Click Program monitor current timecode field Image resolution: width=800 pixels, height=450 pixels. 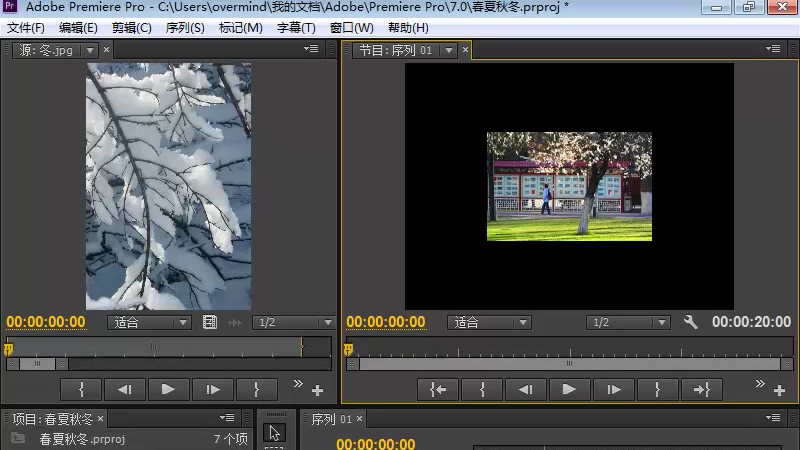[x=386, y=322]
